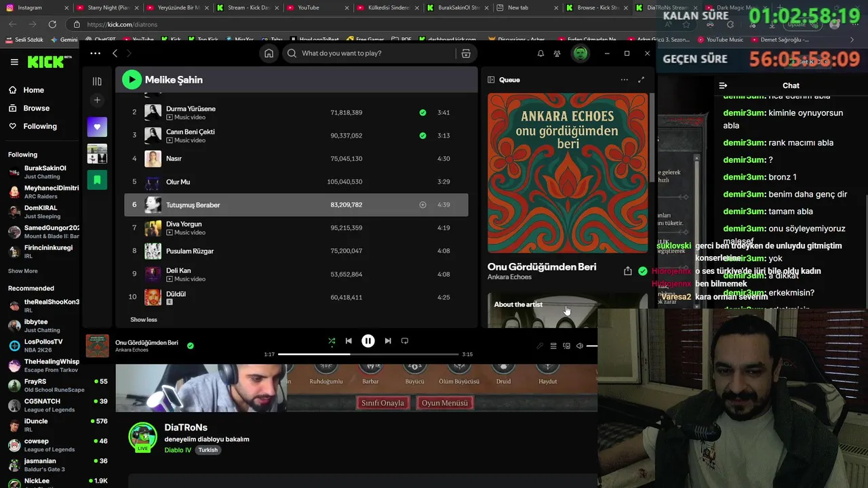Adjust Spotify volume slider

591,346
